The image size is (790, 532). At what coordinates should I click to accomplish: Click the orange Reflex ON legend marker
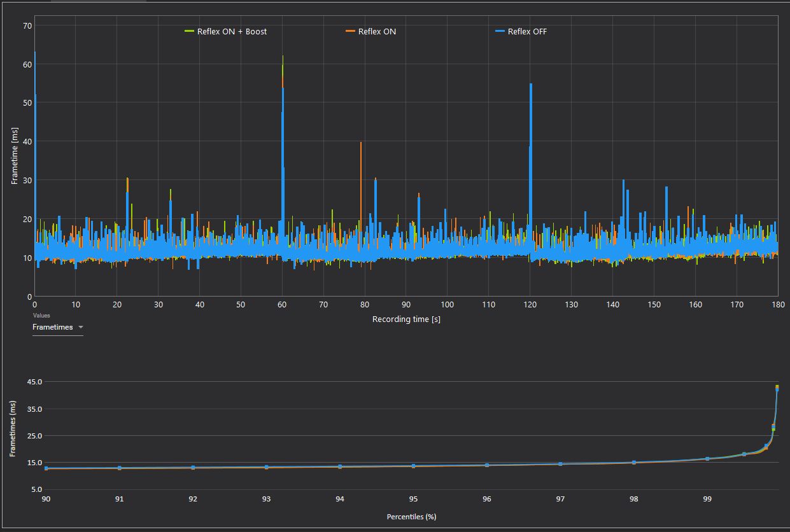click(349, 31)
